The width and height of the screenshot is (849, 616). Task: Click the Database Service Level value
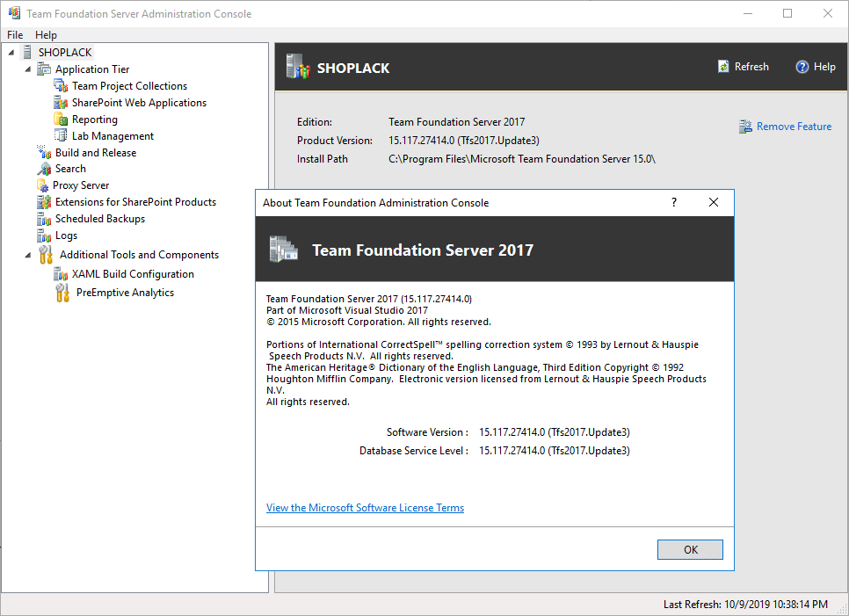click(554, 451)
